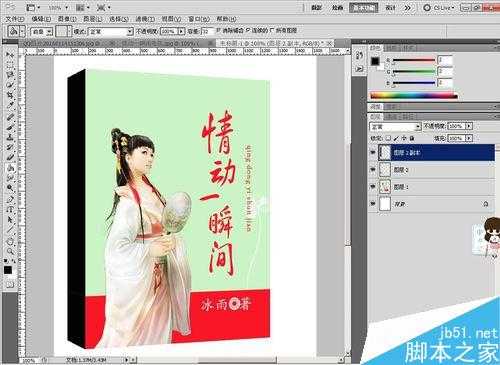Hide layer 图层 2 副本
500x365 pixels.
[373, 152]
